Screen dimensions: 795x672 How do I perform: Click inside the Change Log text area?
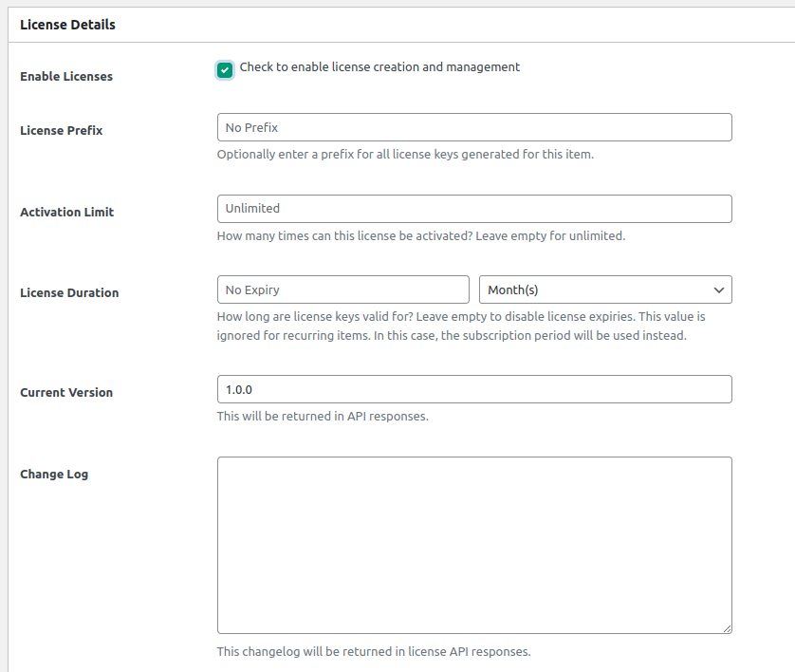pyautogui.click(x=474, y=545)
